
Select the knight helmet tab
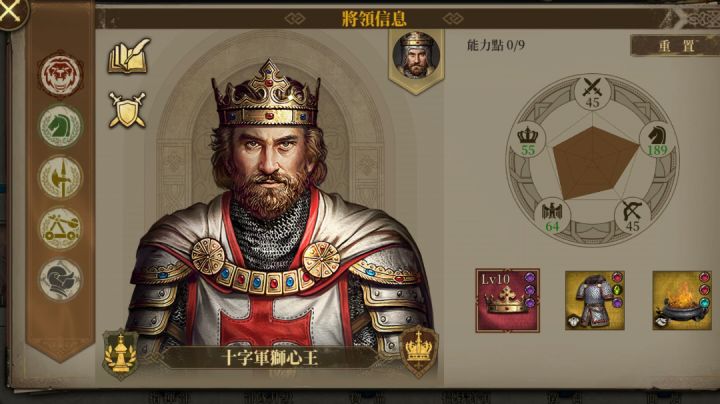tap(61, 279)
